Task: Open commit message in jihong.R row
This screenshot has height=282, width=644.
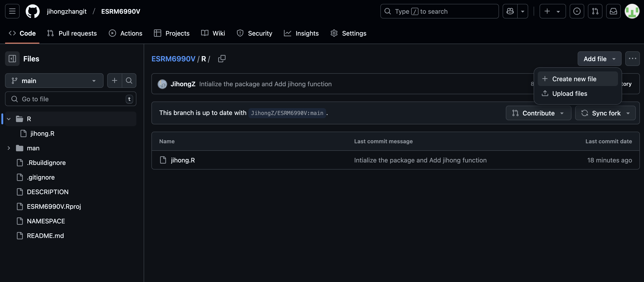Action: click(420, 160)
